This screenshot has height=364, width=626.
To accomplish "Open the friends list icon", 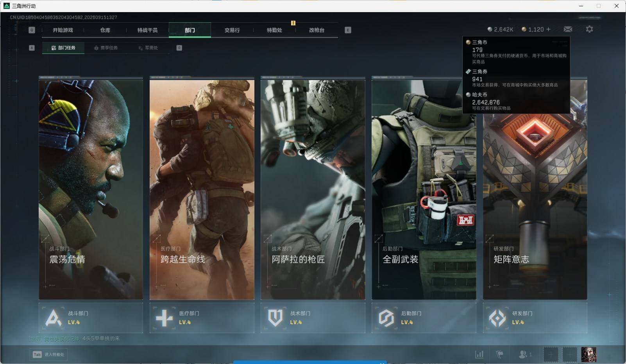I will tap(523, 354).
